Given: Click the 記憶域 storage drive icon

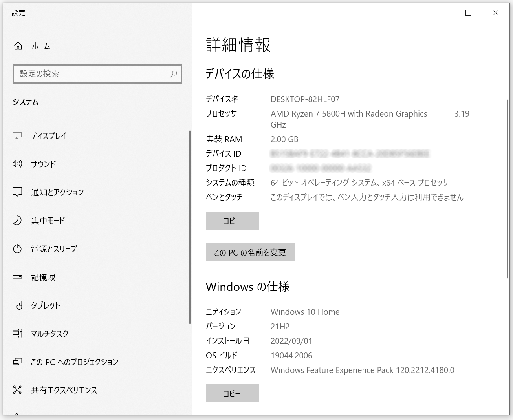Looking at the screenshot, I should (17, 277).
